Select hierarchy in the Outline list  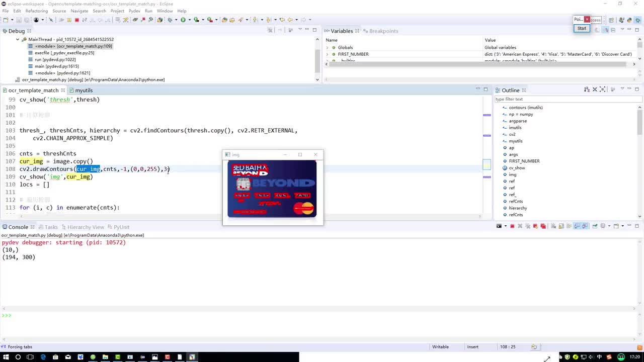tap(518, 208)
